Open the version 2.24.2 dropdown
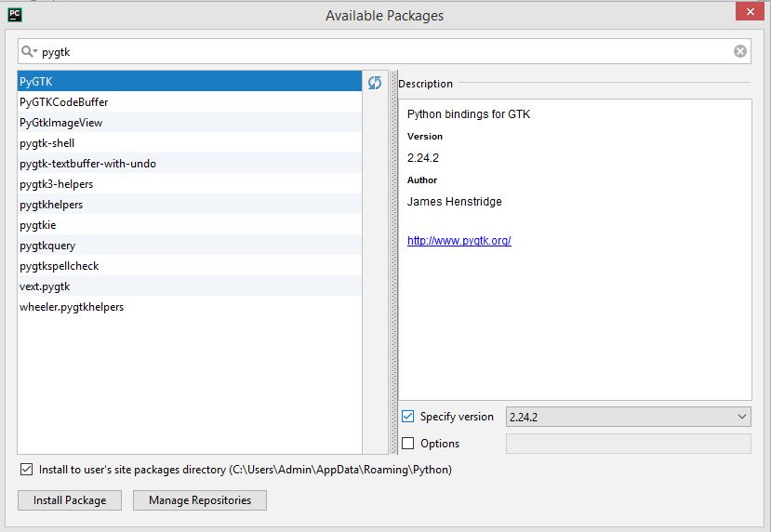The width and height of the screenshot is (771, 532). pyautogui.click(x=629, y=417)
